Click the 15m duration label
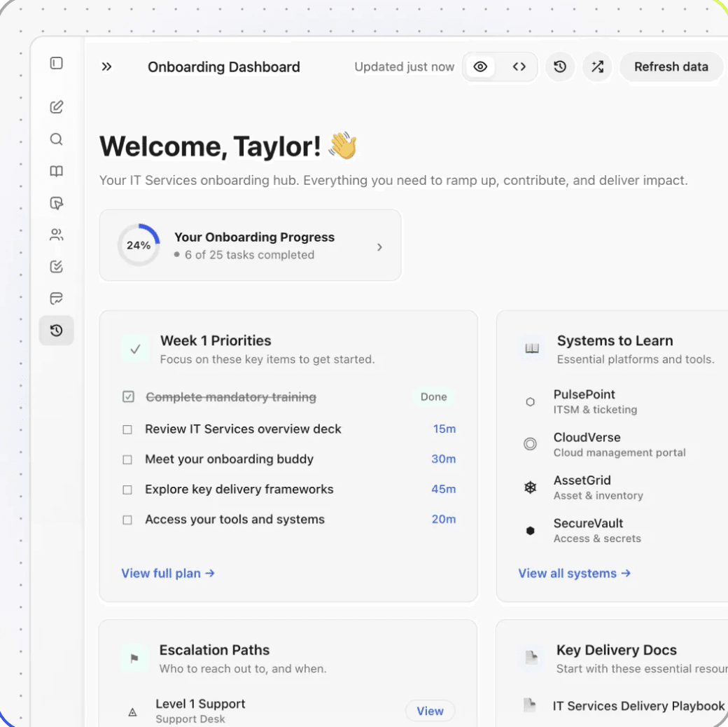 (x=444, y=429)
